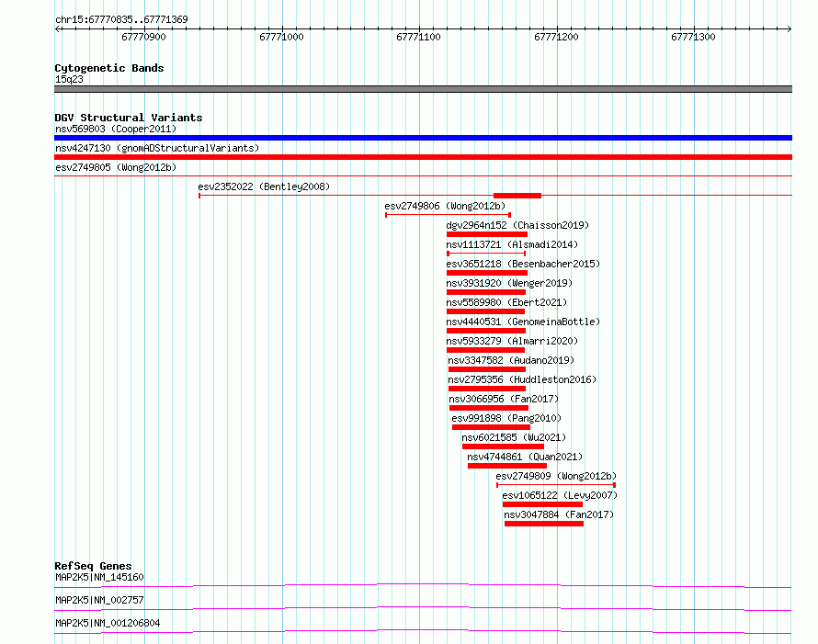Screen dimensions: 818x644
Task: Click nsv3931920 (Wenger2019) label
Action: 509,283
